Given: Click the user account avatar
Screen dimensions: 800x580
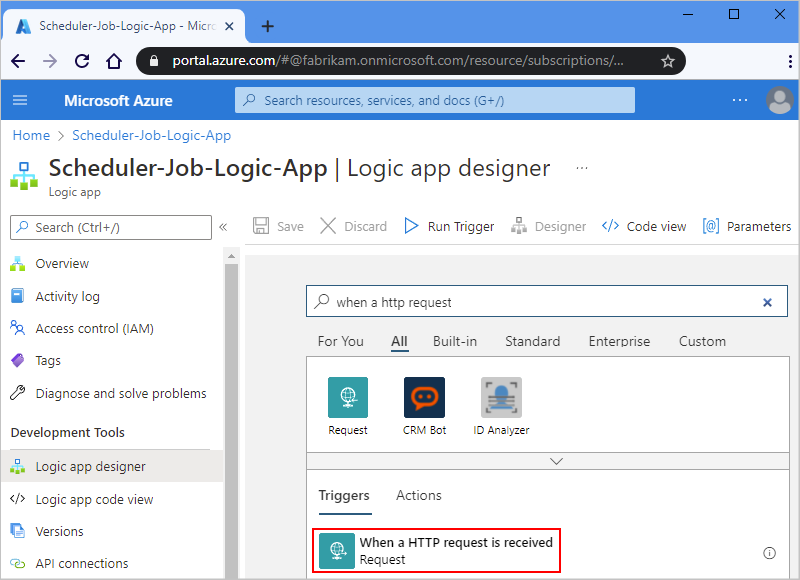Looking at the screenshot, I should coord(780,100).
